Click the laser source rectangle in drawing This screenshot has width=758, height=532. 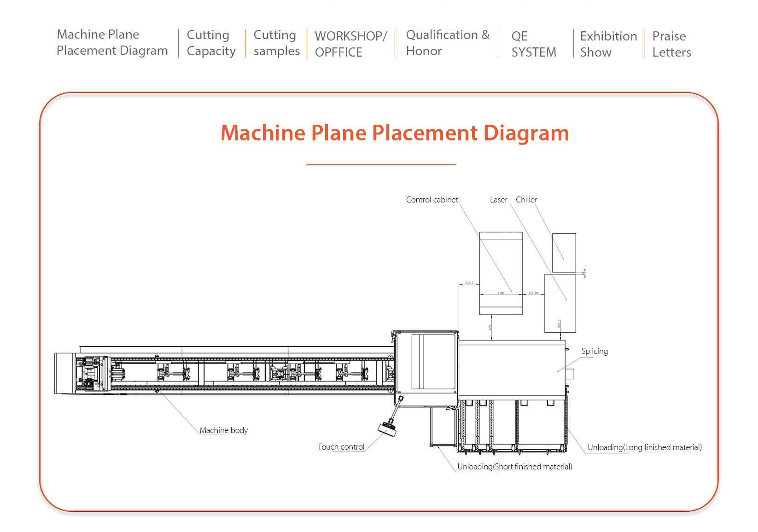point(560,303)
